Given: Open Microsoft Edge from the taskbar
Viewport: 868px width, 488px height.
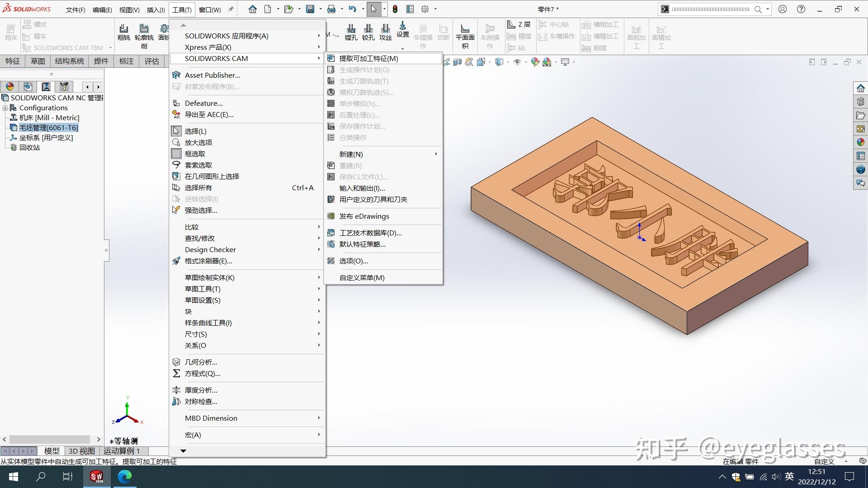Looking at the screenshot, I should click(x=124, y=476).
